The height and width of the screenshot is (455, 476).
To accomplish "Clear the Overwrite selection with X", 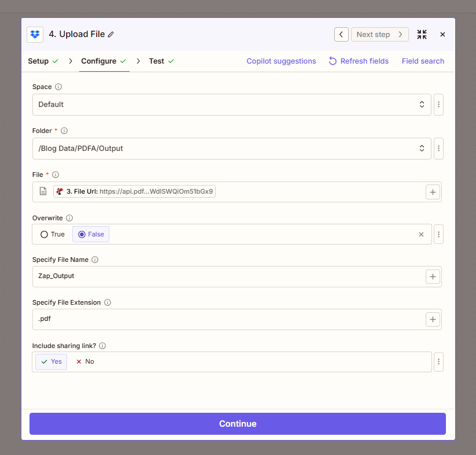I will pyautogui.click(x=421, y=234).
